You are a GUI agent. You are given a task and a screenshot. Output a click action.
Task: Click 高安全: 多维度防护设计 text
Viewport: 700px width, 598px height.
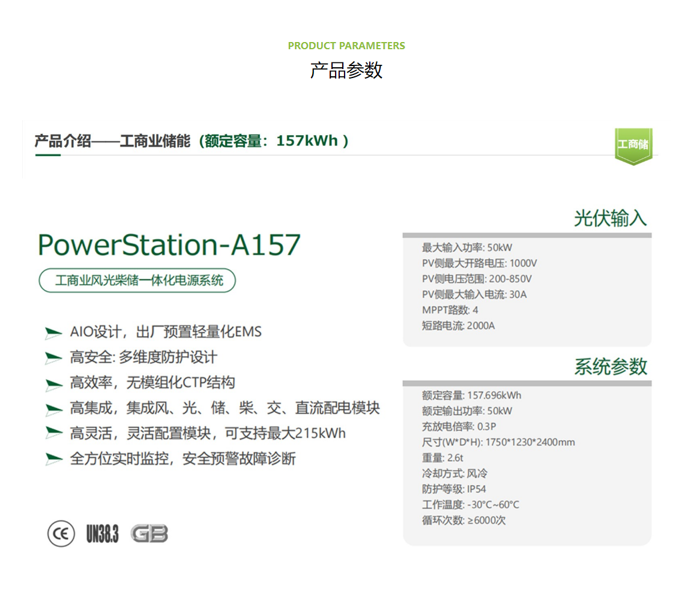143,357
